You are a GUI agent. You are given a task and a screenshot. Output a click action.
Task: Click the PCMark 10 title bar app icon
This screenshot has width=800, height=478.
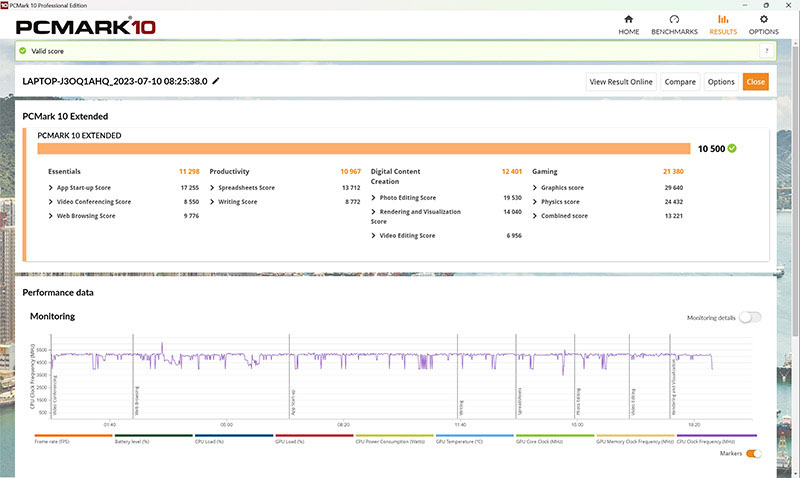pos(5,5)
